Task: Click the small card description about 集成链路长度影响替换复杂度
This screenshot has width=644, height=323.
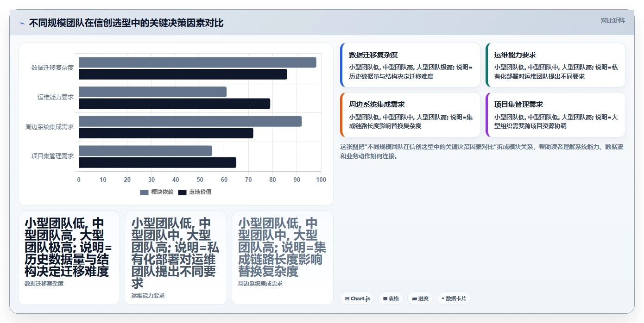Action: pos(411,121)
